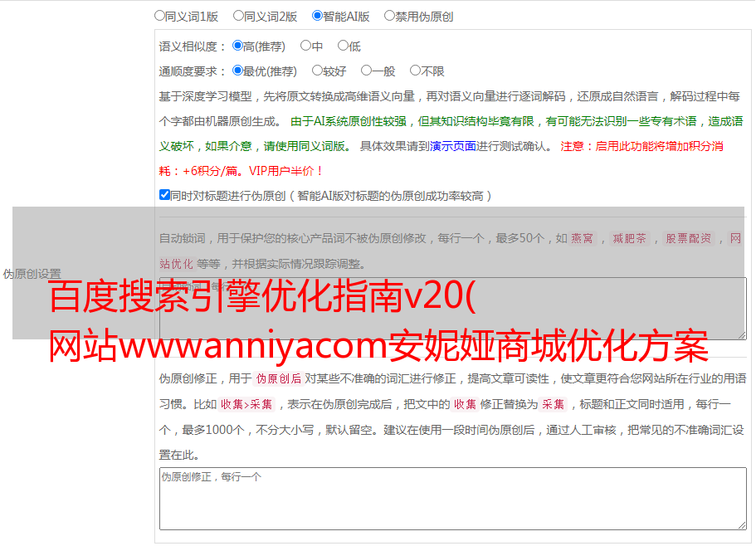Select the 同义词2版 radio option
Screen dimensions: 756x546
238,16
